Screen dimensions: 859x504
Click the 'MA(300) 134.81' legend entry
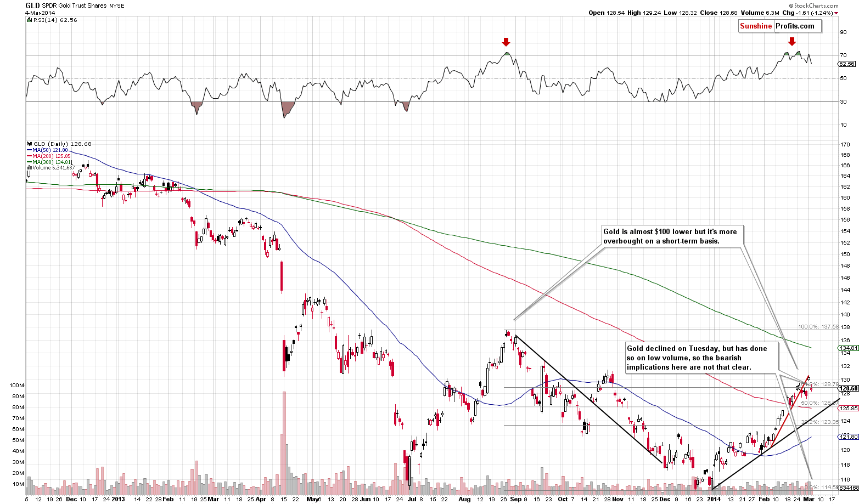tap(52, 162)
